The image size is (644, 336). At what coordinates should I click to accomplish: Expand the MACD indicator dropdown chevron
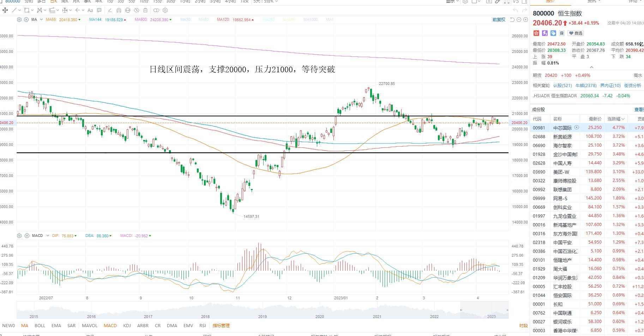(x=47, y=236)
